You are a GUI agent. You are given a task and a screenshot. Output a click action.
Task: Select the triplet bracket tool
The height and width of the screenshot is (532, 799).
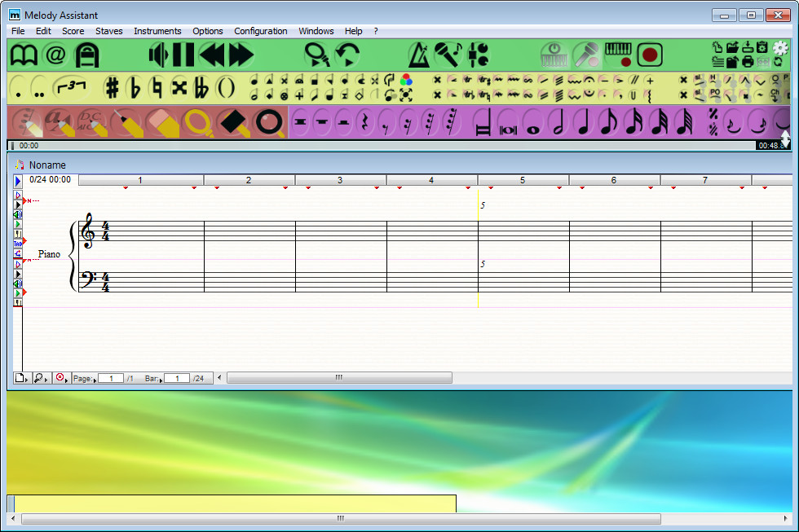pyautogui.click(x=72, y=87)
